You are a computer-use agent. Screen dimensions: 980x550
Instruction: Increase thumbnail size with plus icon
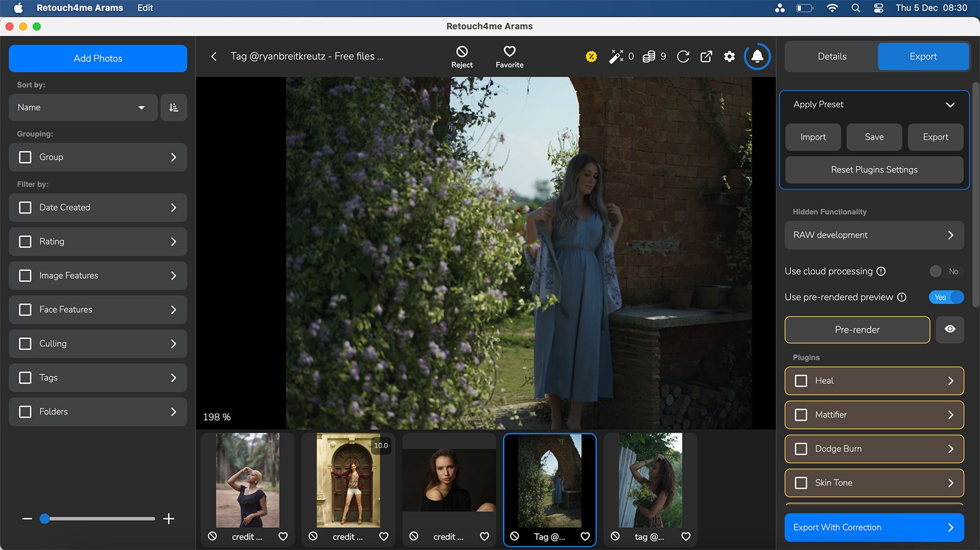(x=169, y=519)
